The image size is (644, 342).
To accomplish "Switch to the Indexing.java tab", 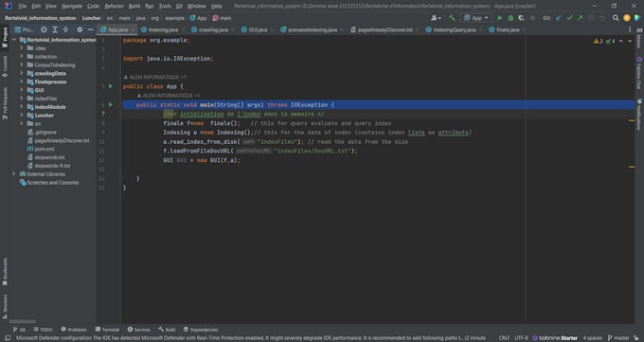I will point(163,29).
